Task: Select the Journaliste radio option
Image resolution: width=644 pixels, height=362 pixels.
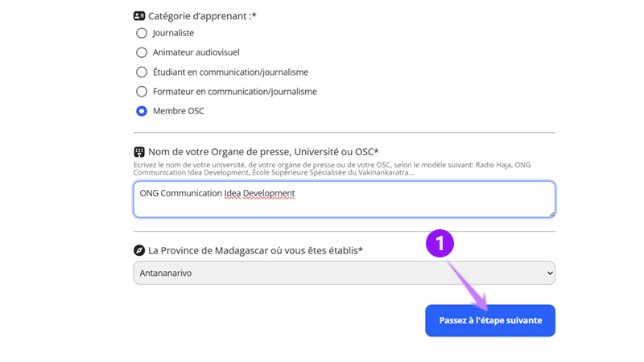Action: [x=142, y=33]
